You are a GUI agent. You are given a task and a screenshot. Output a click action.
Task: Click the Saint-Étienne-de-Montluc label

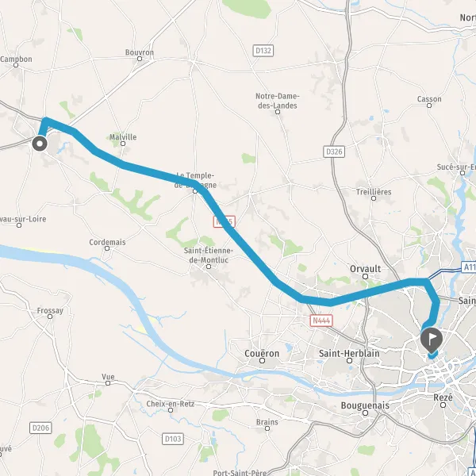click(209, 255)
